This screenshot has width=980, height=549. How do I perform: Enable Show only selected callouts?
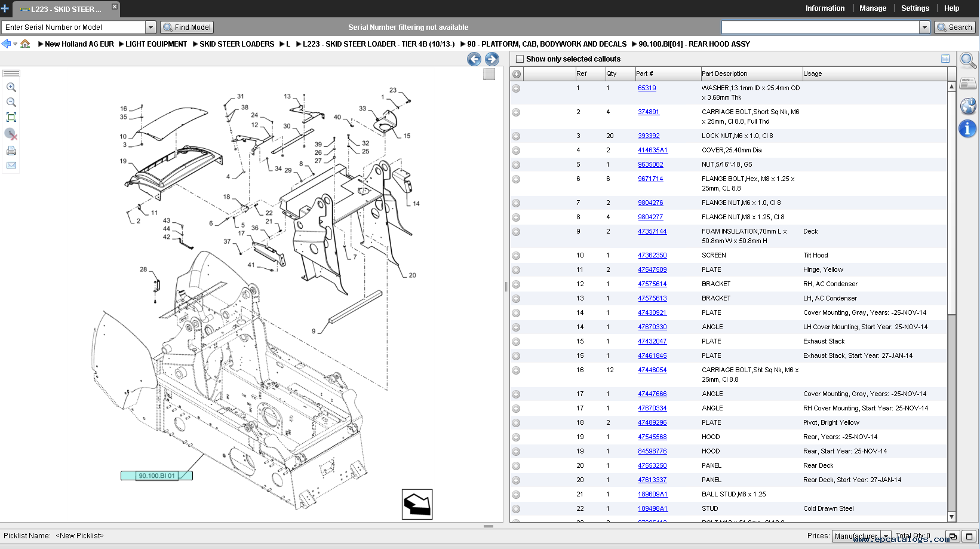pos(519,59)
